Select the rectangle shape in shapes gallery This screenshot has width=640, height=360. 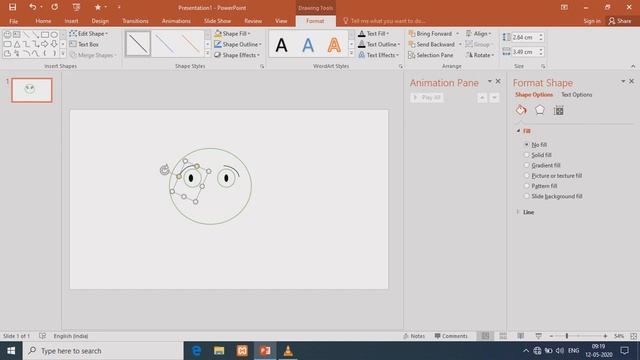[45, 35]
